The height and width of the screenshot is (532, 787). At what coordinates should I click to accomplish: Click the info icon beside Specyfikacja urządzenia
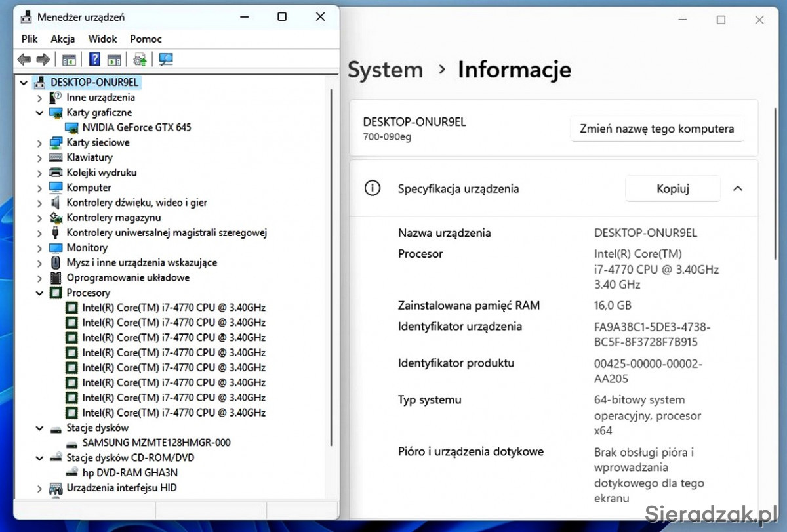coord(373,188)
